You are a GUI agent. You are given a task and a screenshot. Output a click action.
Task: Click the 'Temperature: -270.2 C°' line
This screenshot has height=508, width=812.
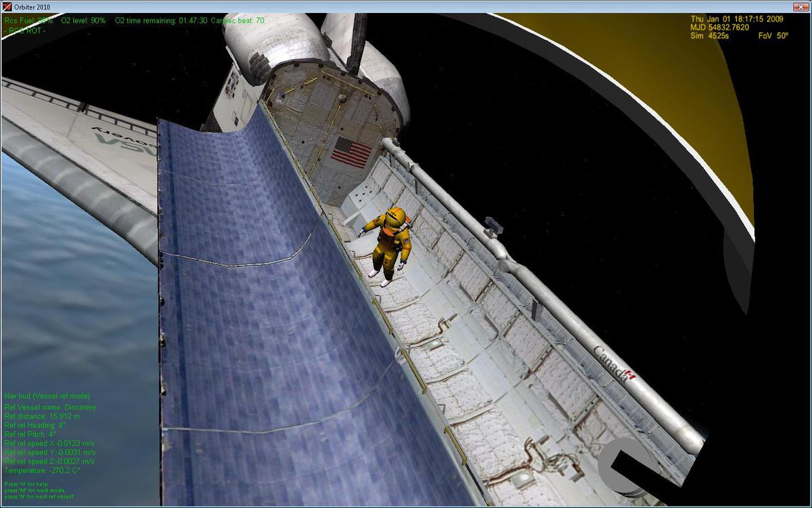[x=42, y=470]
